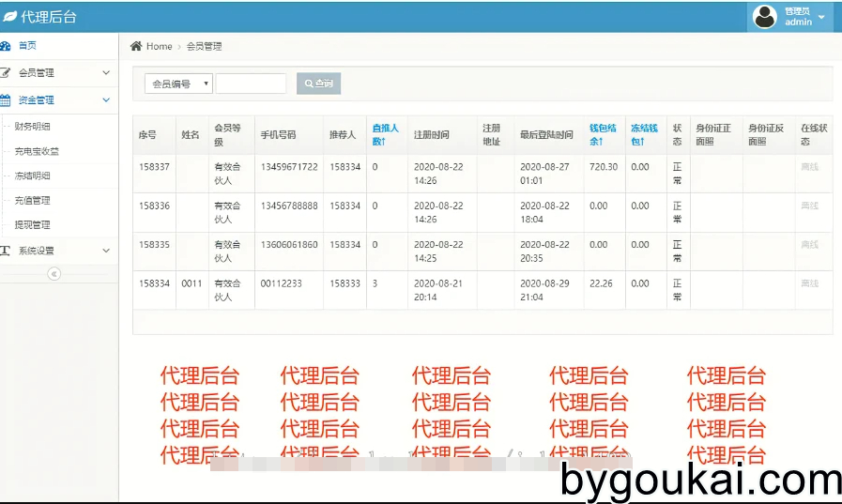The width and height of the screenshot is (842, 504).
Task: Click the 正常 status in row 158336
Action: pos(677,212)
